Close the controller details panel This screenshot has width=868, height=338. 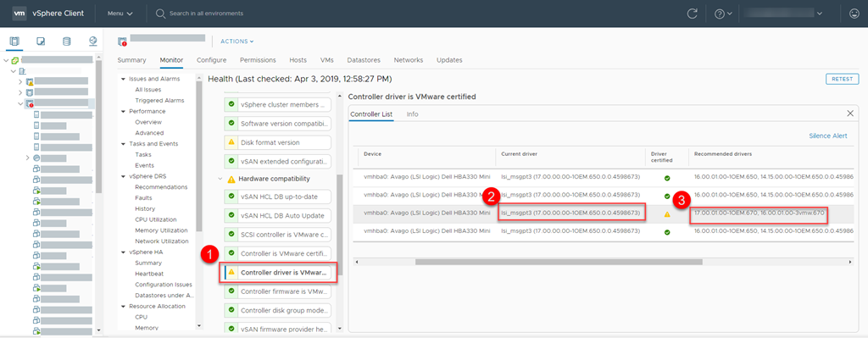tap(850, 114)
